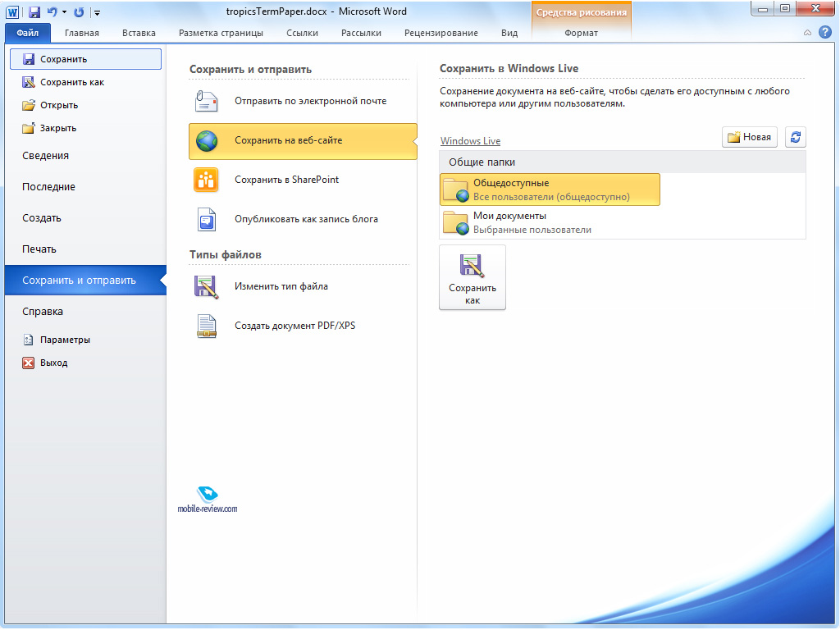Open the Undo history dropdown arrow

[64, 12]
